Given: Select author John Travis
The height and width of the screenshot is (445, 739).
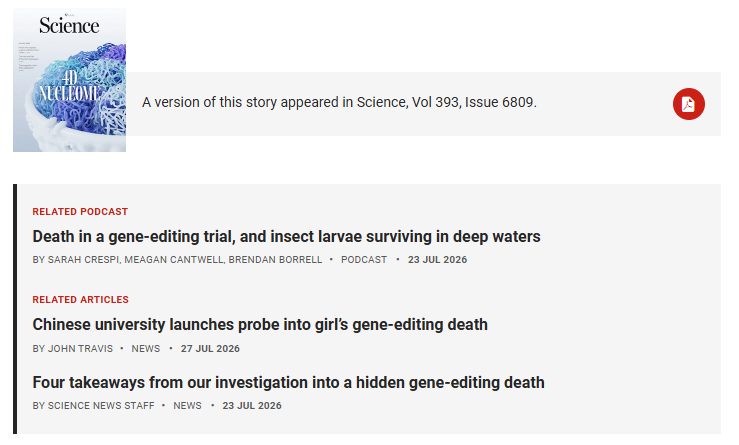Looking at the screenshot, I should [80, 348].
